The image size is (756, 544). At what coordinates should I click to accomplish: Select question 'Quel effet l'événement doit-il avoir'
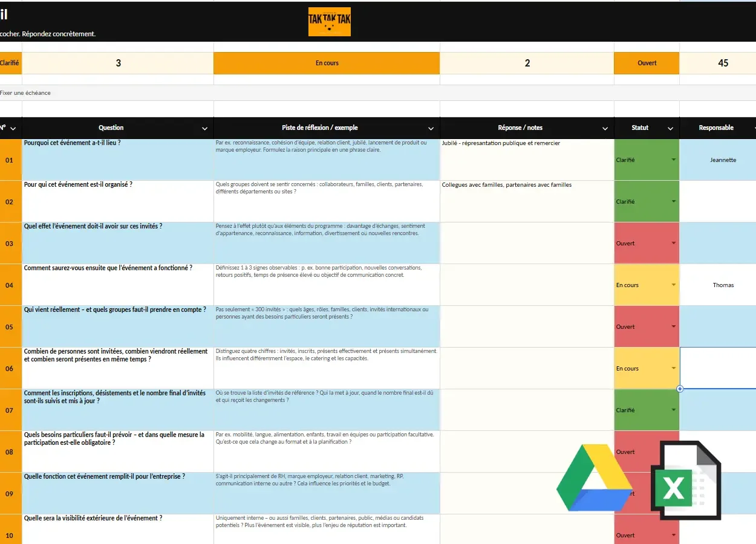tap(93, 226)
